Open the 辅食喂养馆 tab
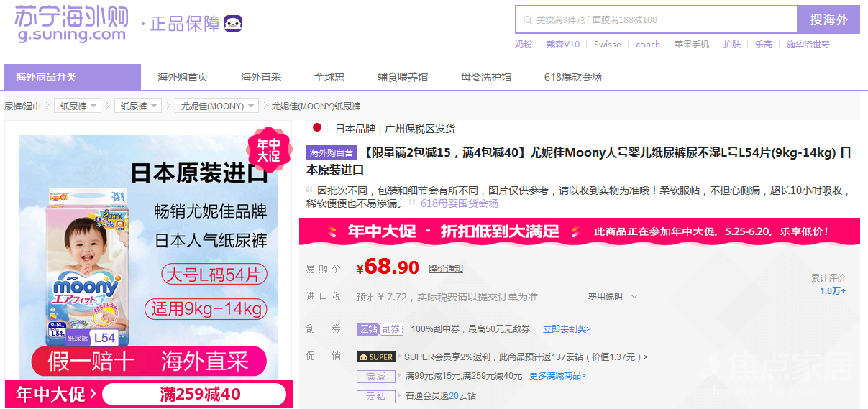Viewport: 868px width, 409px height. click(x=403, y=77)
